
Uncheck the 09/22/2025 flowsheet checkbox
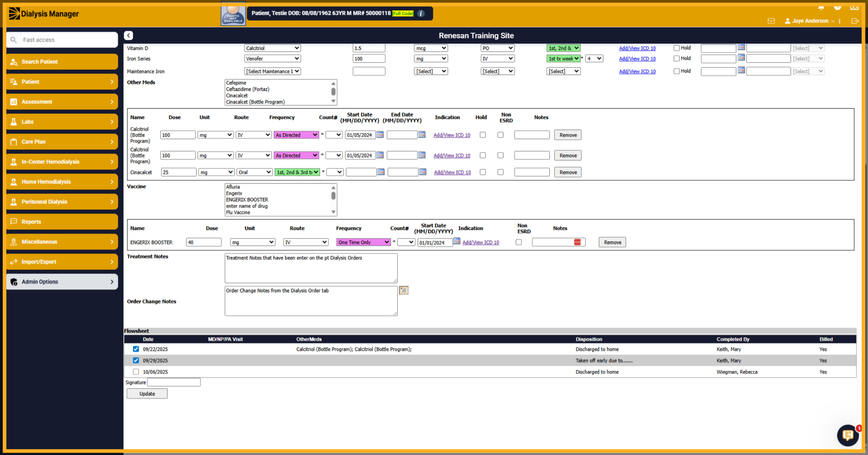pos(136,349)
